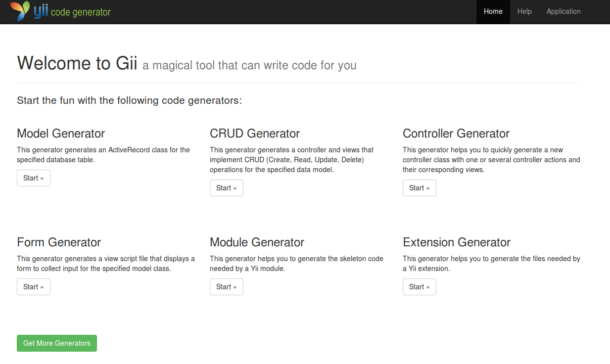Open the Help nav item
Screen dimensions: 610x364
click(524, 11)
